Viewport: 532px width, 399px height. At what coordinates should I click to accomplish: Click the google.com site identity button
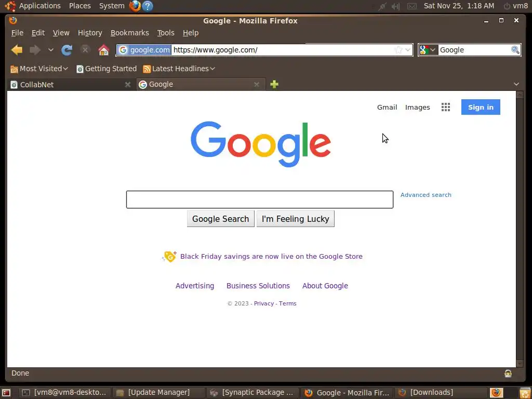pyautogui.click(x=144, y=50)
